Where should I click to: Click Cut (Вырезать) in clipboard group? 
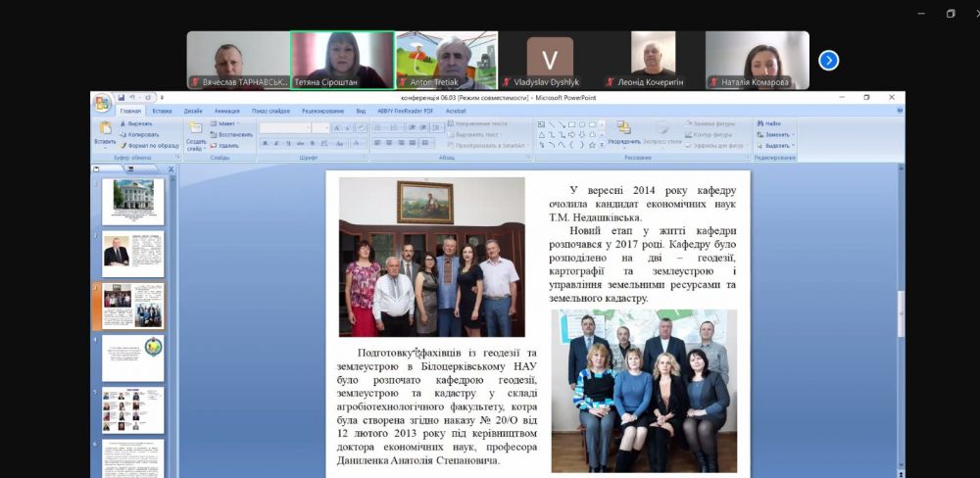tap(138, 124)
